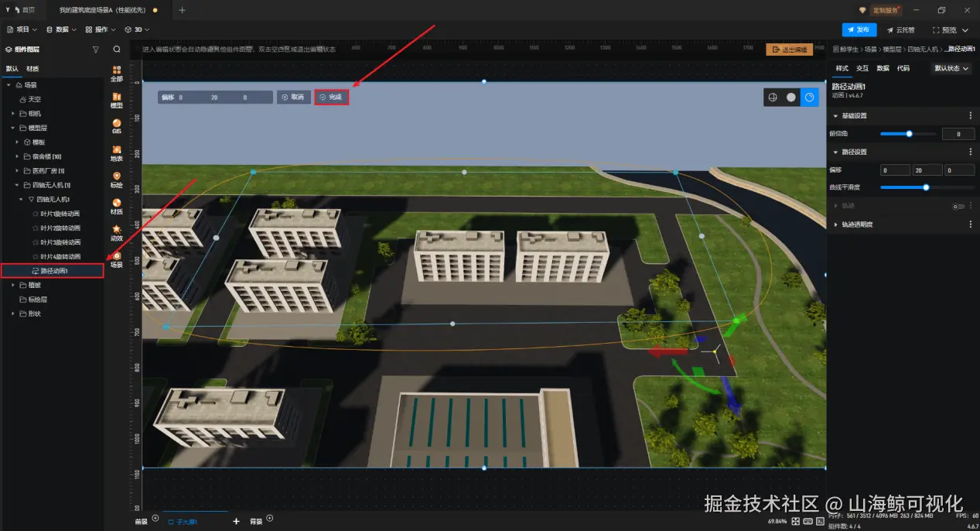The height and width of the screenshot is (531, 980).
Task: Switch to the 样式 style tab
Action: (x=842, y=68)
